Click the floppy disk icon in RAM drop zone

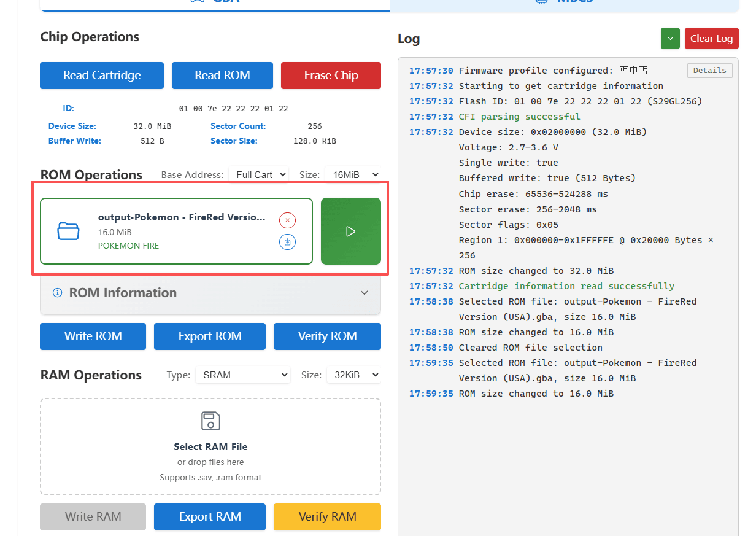210,421
